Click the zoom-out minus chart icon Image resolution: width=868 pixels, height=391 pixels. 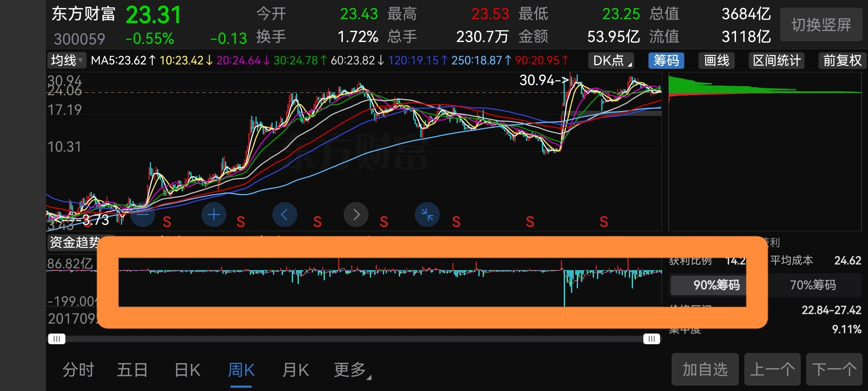point(143,215)
